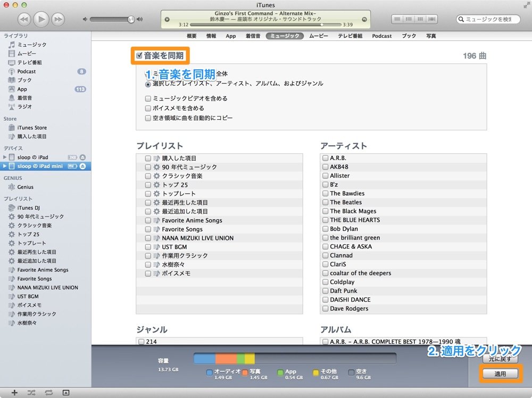Image resolution: width=532 pixels, height=398 pixels.
Task: Expand sloop の iPad mini disclosure triangle
Action: point(5,166)
